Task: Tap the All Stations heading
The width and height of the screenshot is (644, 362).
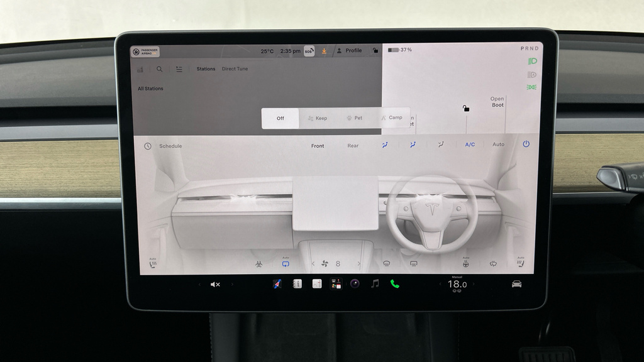Action: click(x=150, y=89)
